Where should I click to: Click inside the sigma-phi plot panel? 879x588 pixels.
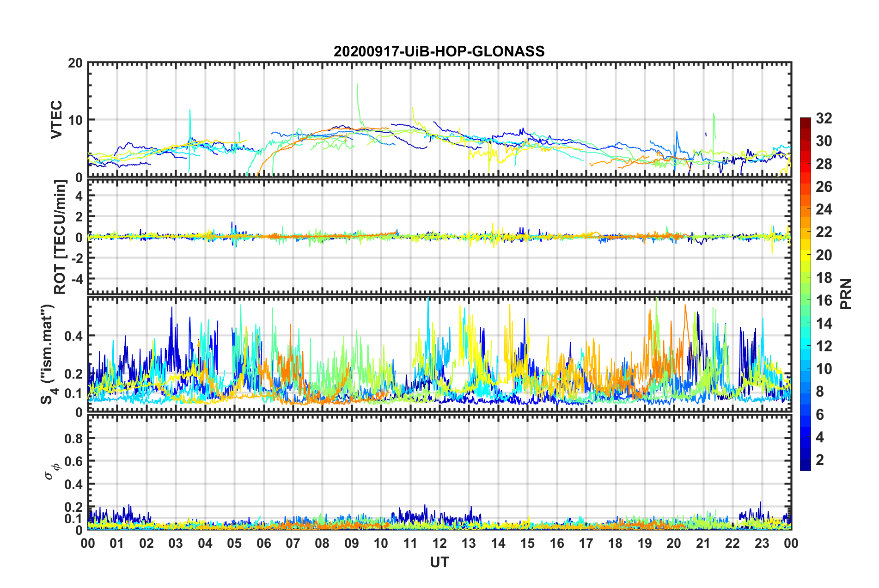tap(439, 472)
